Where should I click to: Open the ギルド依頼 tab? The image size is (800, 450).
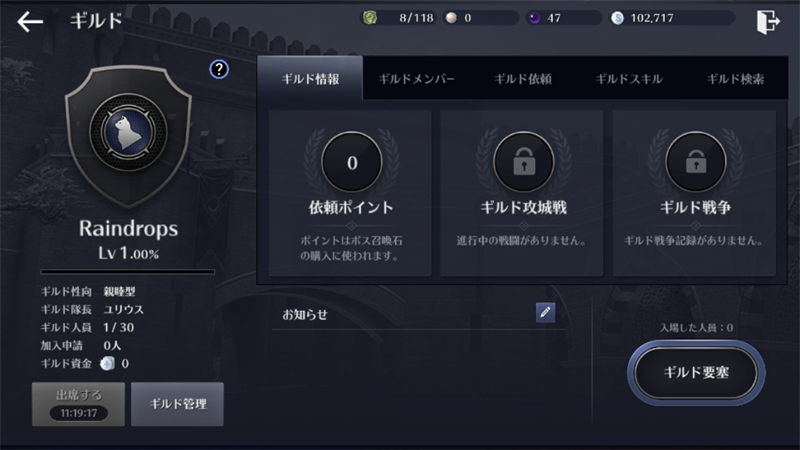pos(523,79)
